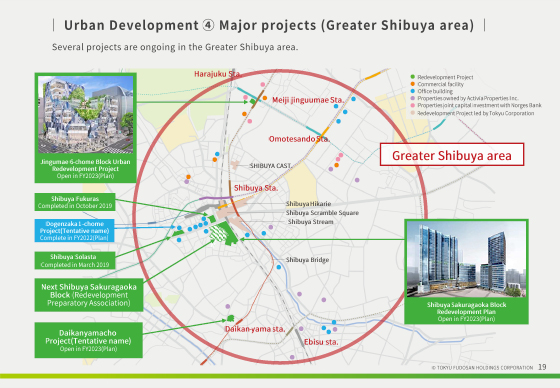
Task: Select the Shibuya Solasta label box
Action: tap(75, 260)
